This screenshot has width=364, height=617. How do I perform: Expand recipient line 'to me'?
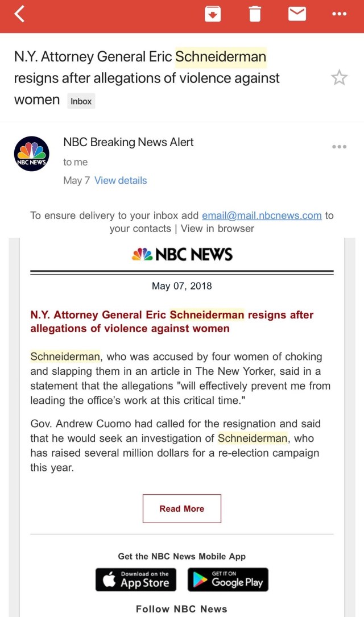pyautogui.click(x=76, y=162)
